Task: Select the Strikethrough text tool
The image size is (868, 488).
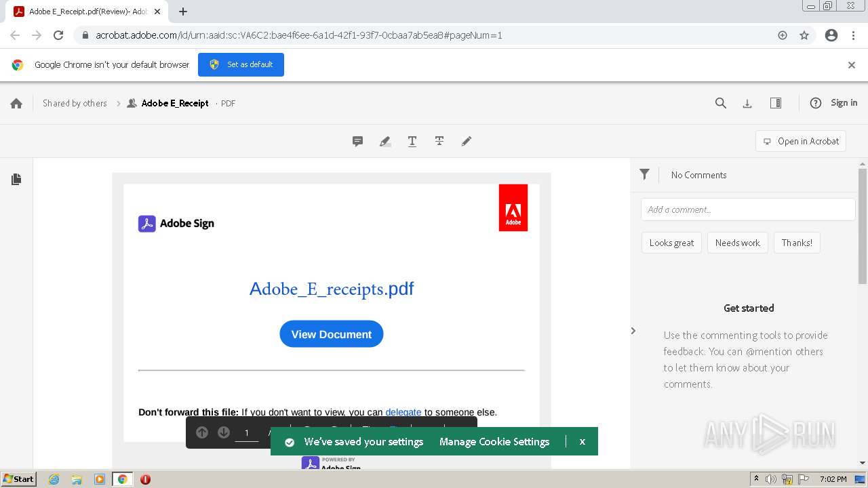Action: (x=439, y=141)
